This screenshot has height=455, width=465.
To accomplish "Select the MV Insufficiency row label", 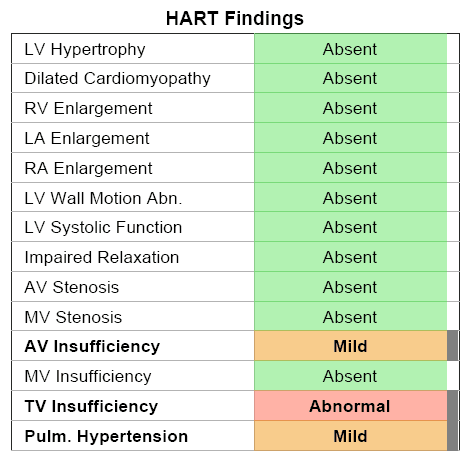I will point(88,376).
